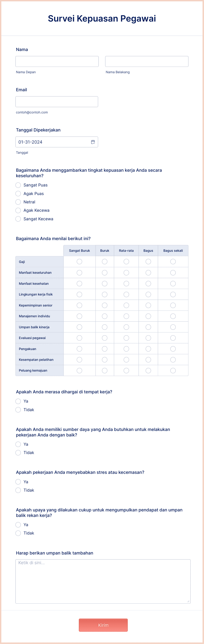This screenshot has height=644, width=204.
Task: Submit the form with Kirim button
Action: coord(103,625)
